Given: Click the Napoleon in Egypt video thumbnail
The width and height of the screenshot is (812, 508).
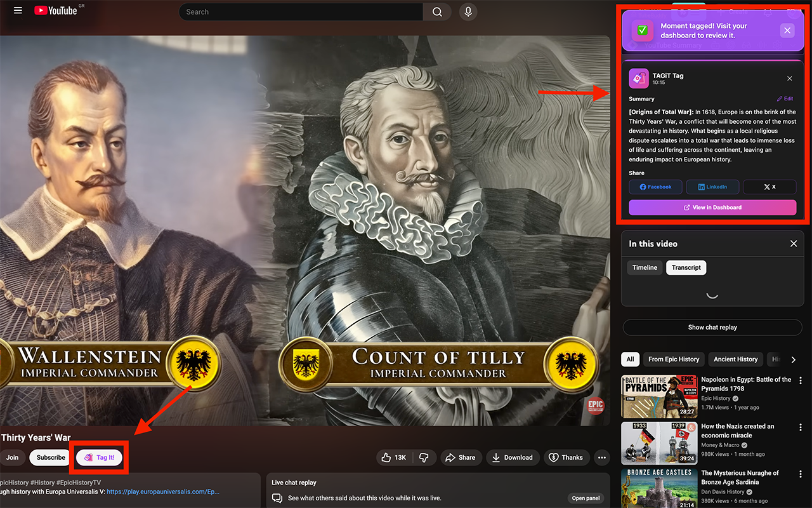Looking at the screenshot, I should pyautogui.click(x=659, y=396).
